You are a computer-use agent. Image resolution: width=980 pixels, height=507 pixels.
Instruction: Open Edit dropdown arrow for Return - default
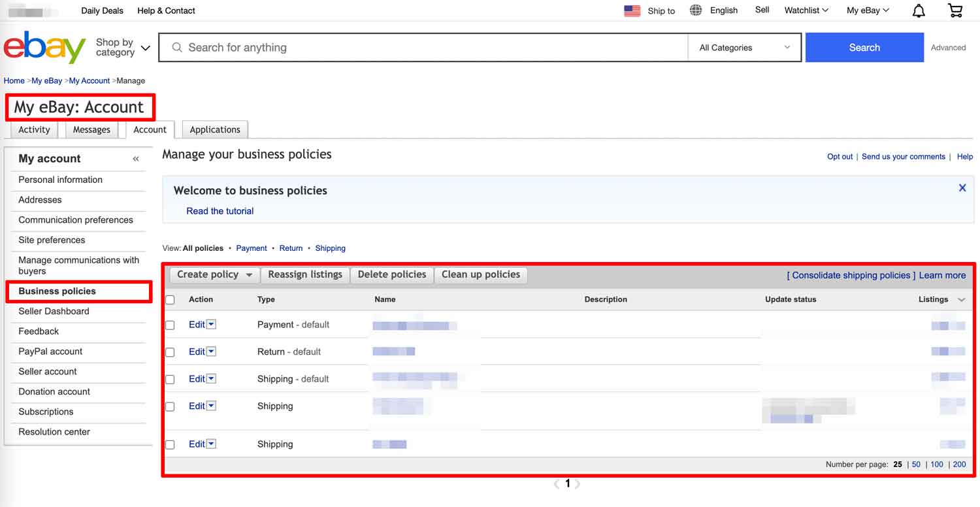(211, 352)
